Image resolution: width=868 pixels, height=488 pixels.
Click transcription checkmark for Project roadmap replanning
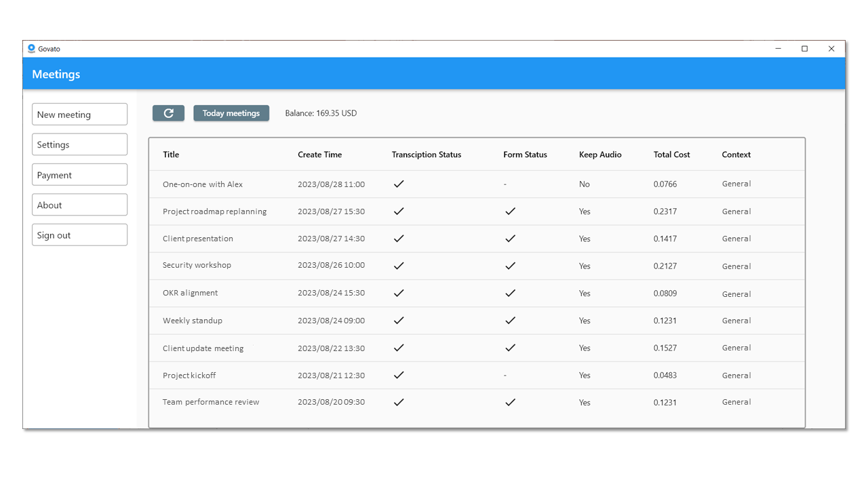click(399, 211)
